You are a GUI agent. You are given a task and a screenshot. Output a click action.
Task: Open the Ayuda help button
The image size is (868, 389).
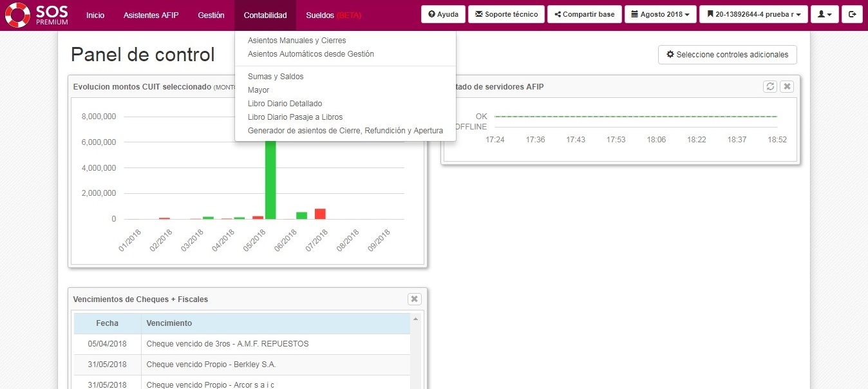(x=443, y=14)
